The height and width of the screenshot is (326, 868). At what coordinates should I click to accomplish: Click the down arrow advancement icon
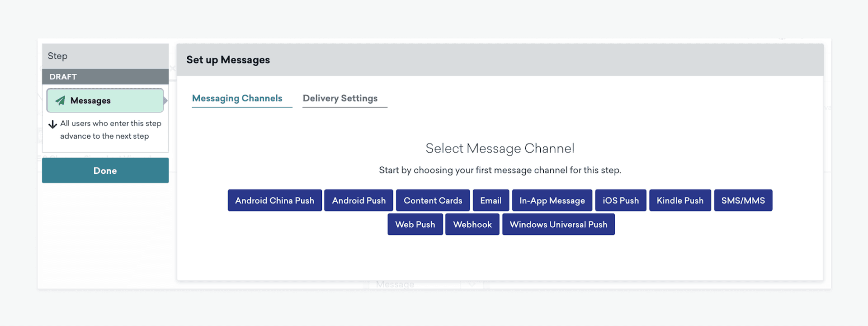tap(52, 124)
